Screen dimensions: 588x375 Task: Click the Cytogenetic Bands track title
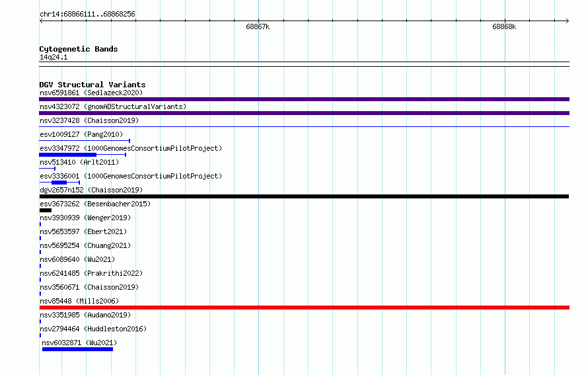(79, 49)
